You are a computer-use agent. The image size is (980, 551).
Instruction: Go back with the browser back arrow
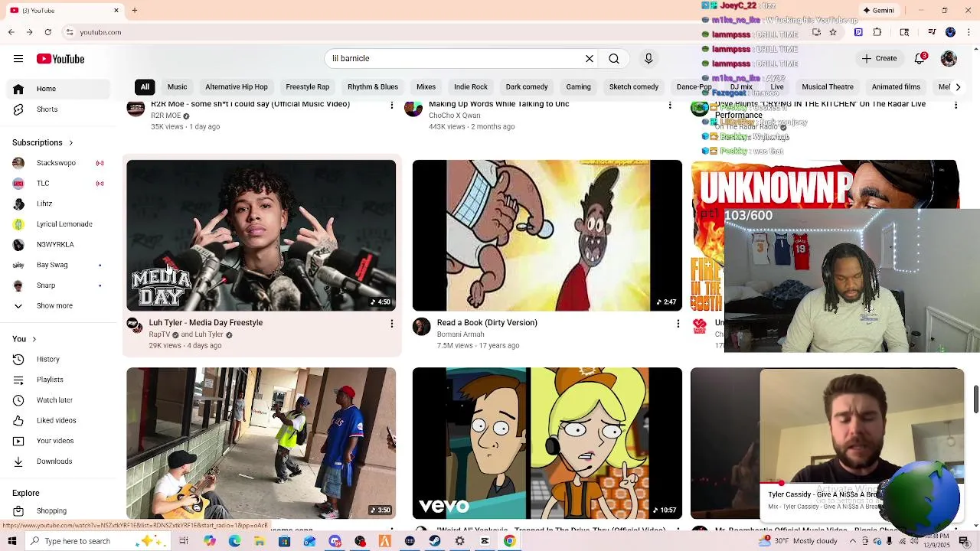coord(11,32)
